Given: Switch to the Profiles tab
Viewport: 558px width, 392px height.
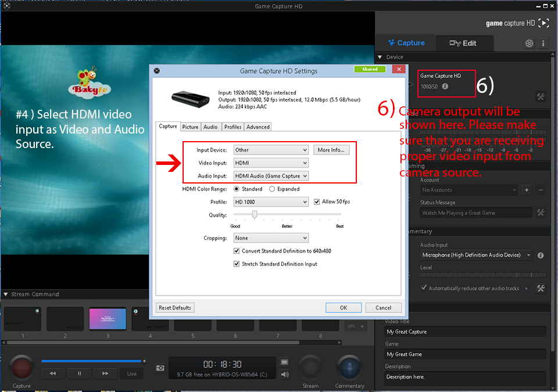Looking at the screenshot, I should point(233,127).
